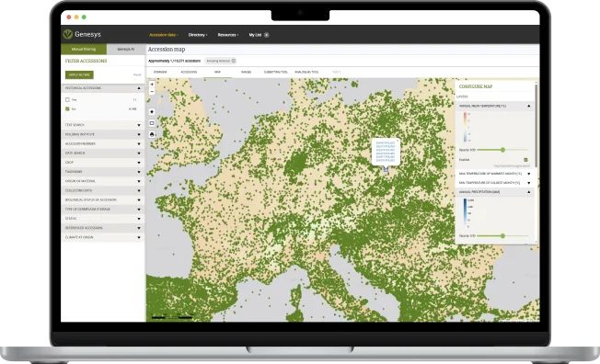
Task: Uncheck the No historical accessions checkbox
Action: click(x=67, y=109)
